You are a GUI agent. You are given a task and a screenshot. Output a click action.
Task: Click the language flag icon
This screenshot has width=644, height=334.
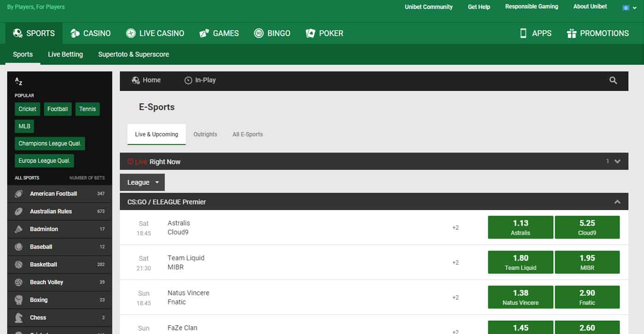point(626,7)
